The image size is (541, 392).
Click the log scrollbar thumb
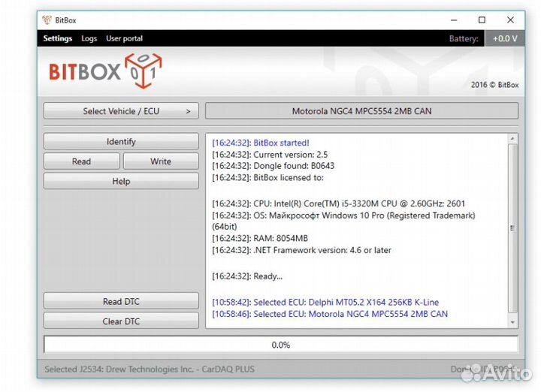tap(512, 228)
